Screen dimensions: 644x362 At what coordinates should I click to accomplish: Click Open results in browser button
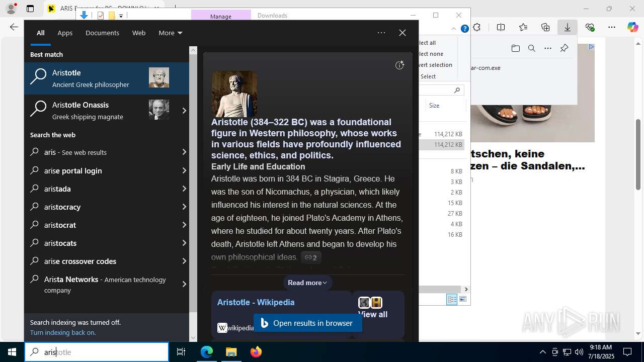[x=307, y=323]
